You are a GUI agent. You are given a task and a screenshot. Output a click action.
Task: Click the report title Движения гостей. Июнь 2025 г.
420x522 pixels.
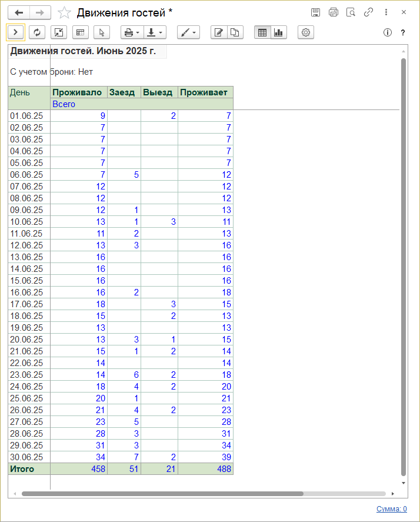pyautogui.click(x=83, y=51)
